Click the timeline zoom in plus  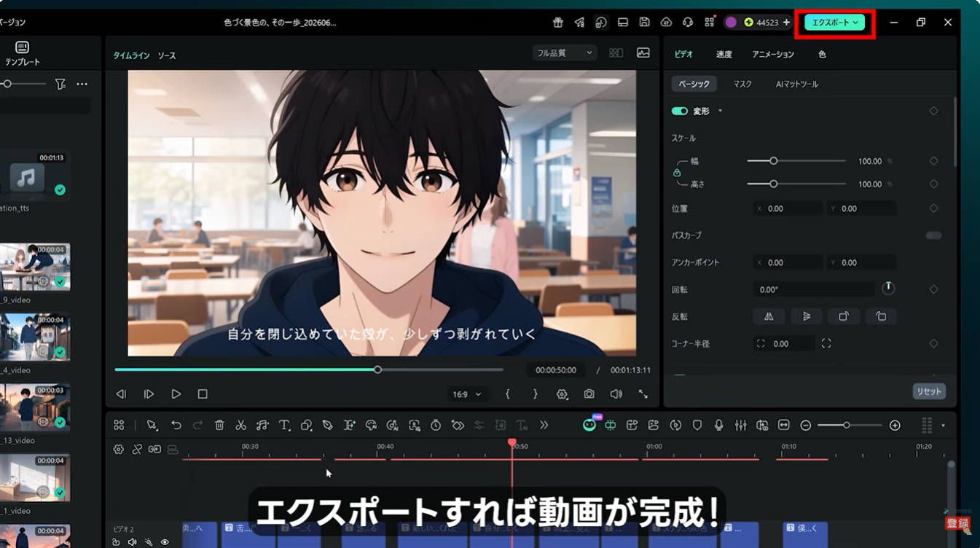(895, 426)
